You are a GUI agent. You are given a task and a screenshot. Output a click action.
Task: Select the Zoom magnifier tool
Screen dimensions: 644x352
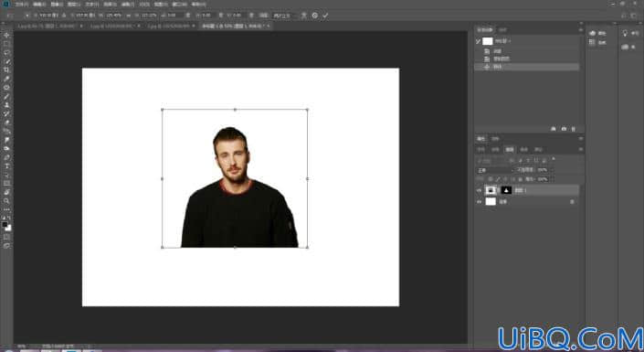coord(6,200)
